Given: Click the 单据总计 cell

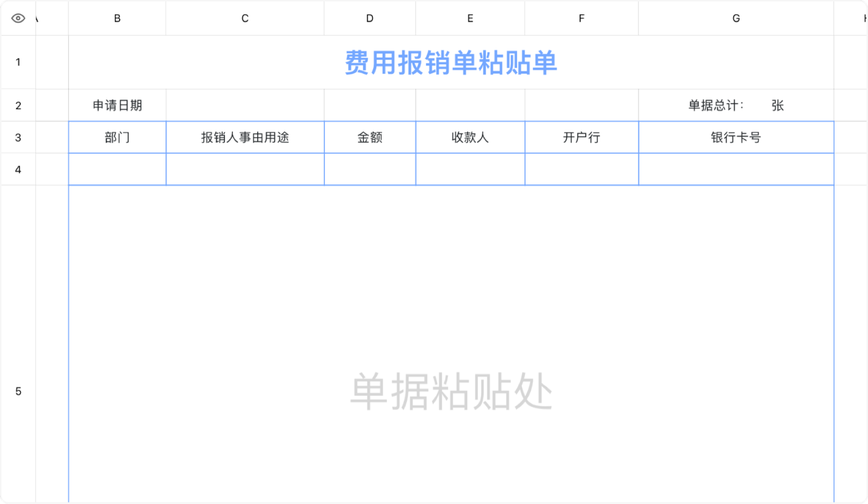Looking at the screenshot, I should pyautogui.click(x=736, y=105).
